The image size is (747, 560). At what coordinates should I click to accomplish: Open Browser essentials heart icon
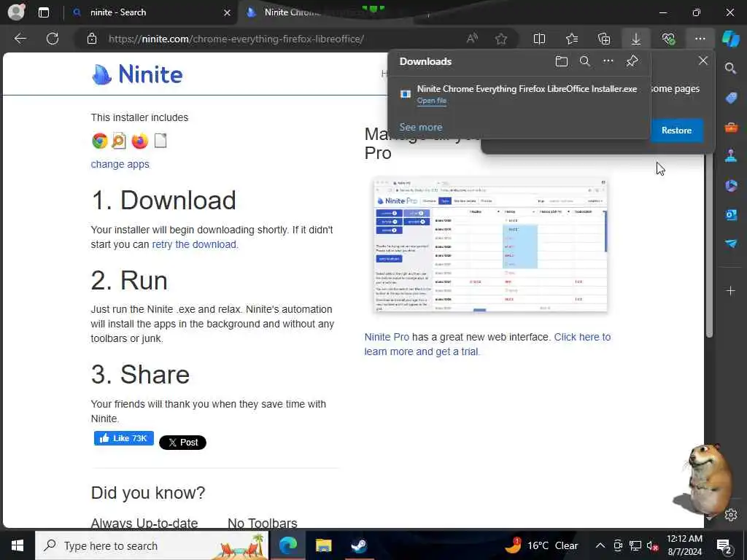click(x=668, y=39)
